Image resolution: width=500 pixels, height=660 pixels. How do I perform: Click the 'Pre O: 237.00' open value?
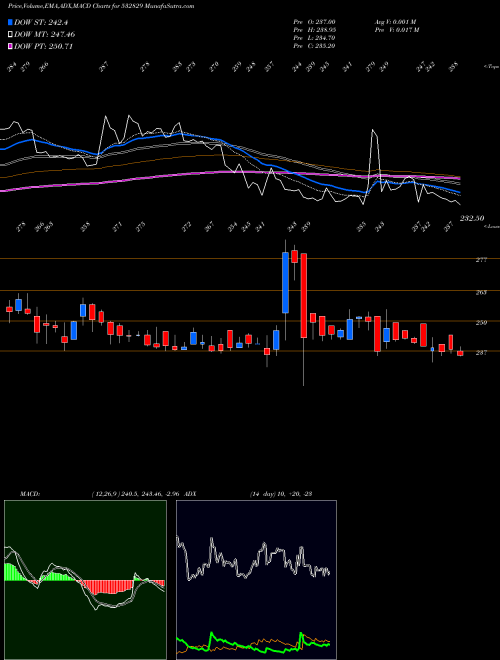[314, 22]
